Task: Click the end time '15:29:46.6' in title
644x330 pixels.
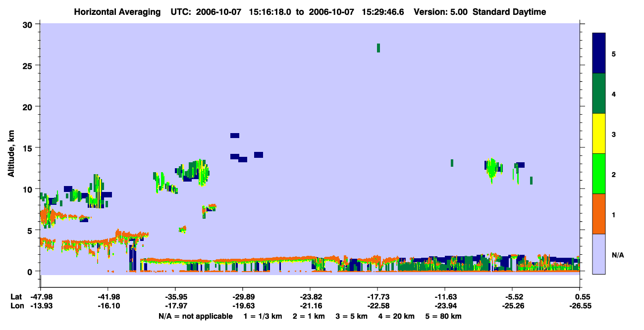Action: [x=382, y=12]
